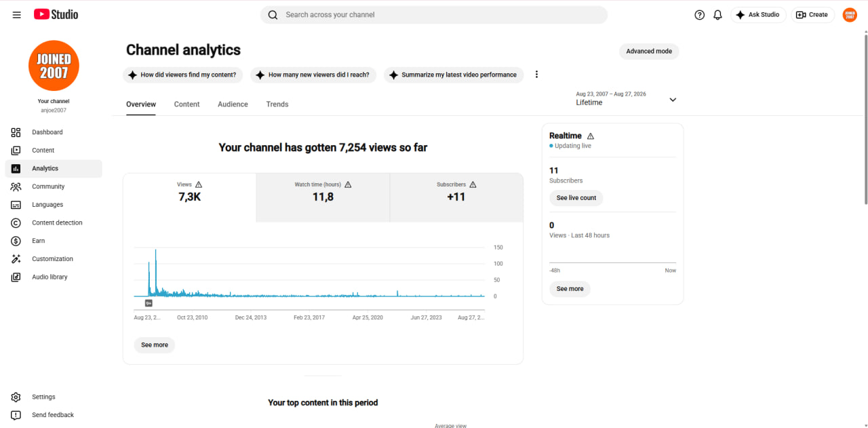Focus the Search across your channel field
Viewport: 868px width, 428px height.
pyautogui.click(x=434, y=15)
